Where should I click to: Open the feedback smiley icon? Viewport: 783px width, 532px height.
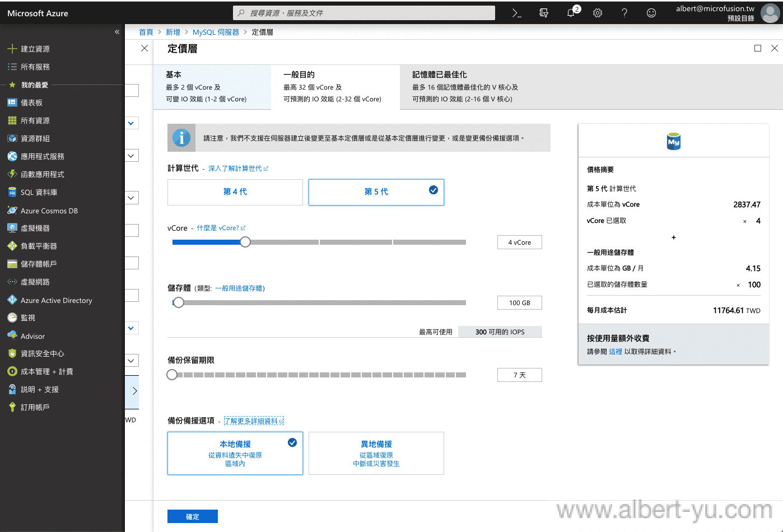pos(651,13)
